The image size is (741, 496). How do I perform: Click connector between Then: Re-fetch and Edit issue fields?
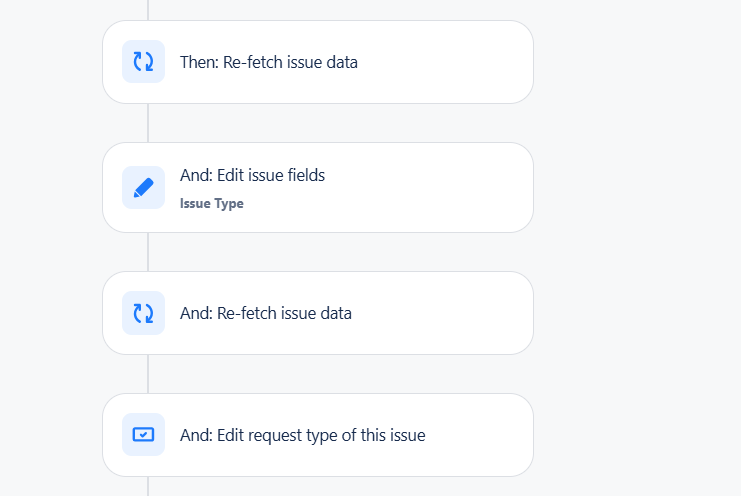(x=148, y=123)
